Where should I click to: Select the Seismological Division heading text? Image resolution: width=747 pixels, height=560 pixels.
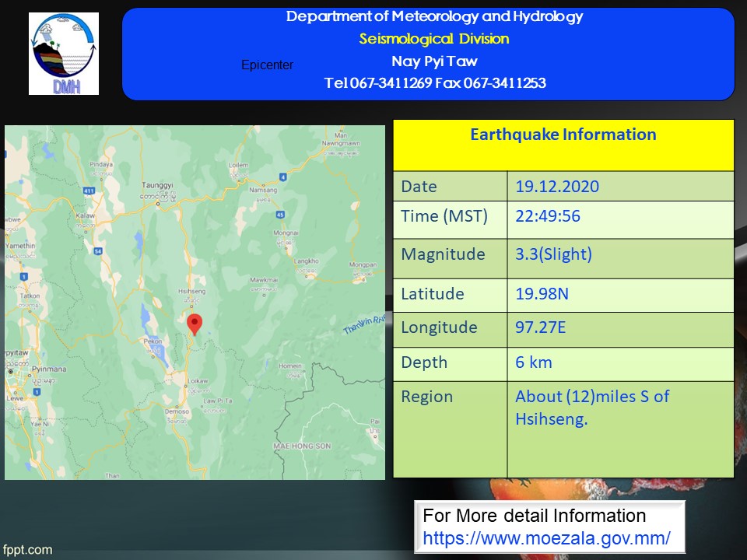coord(433,39)
